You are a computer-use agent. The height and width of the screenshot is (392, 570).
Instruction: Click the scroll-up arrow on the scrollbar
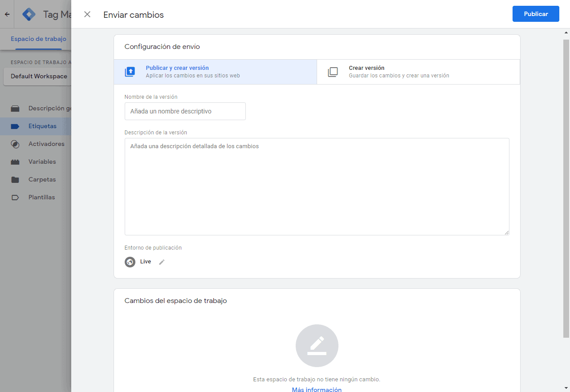pyautogui.click(x=566, y=32)
